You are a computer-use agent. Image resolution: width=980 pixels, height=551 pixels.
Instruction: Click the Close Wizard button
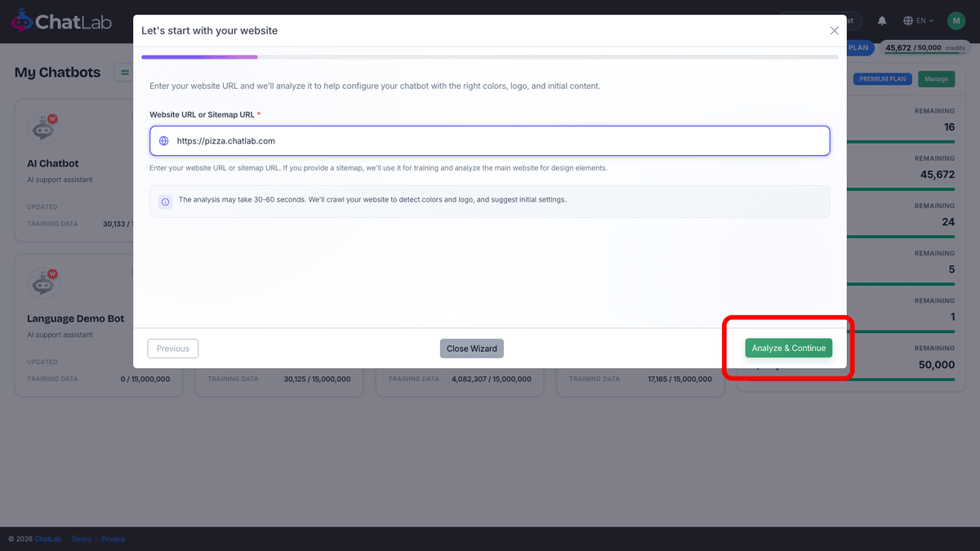pos(472,349)
